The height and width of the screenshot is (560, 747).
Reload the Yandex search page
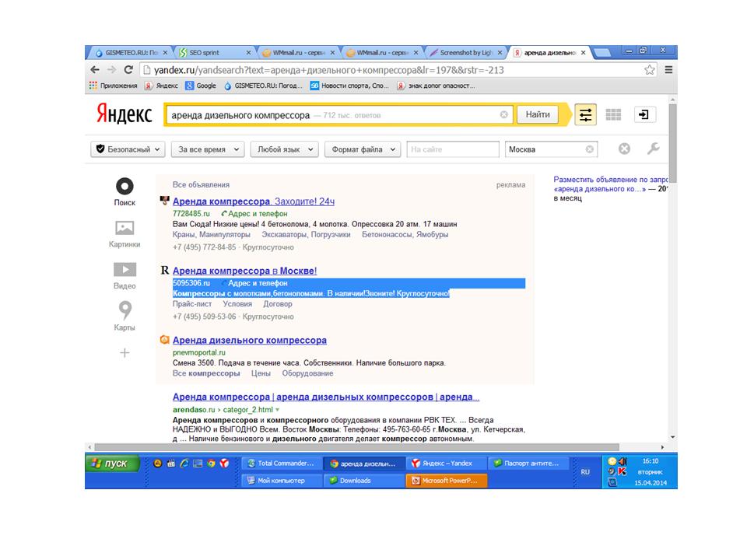pos(128,70)
